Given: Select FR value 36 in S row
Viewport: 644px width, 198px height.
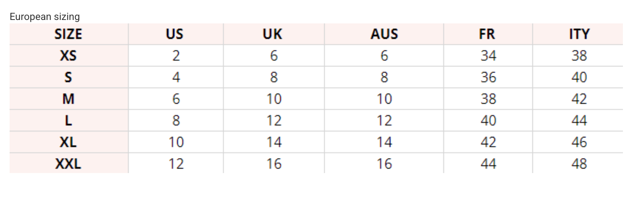Looking at the screenshot, I should click(488, 78).
